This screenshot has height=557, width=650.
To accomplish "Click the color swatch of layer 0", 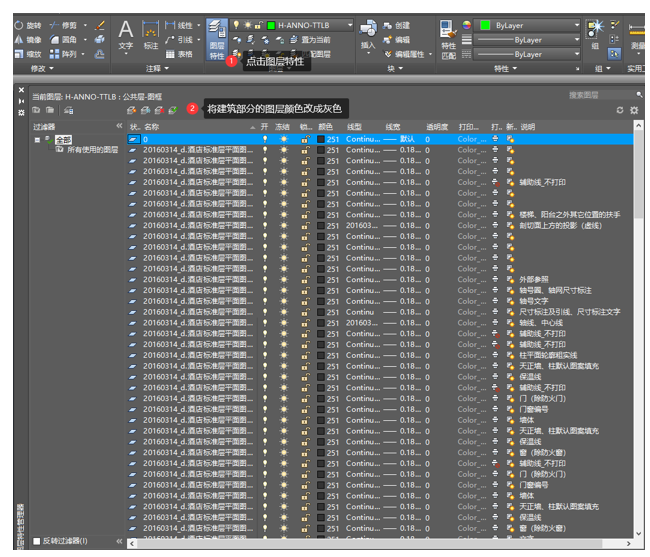I will 320,139.
